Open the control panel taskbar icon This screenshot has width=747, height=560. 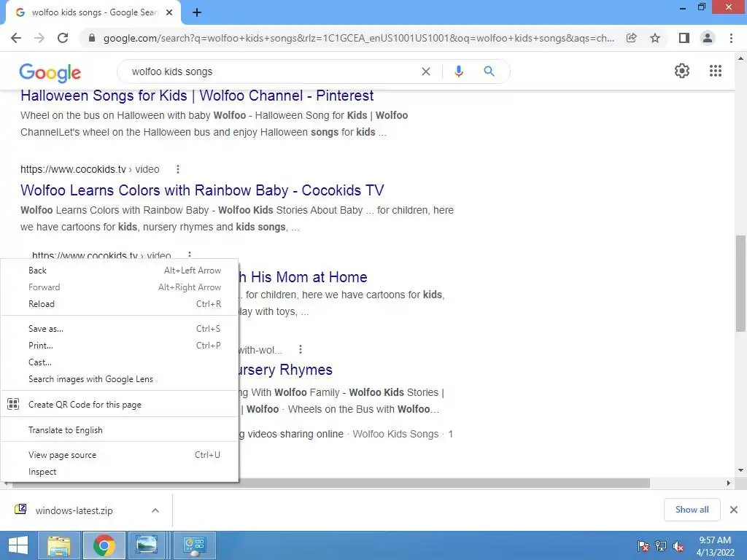(x=194, y=545)
